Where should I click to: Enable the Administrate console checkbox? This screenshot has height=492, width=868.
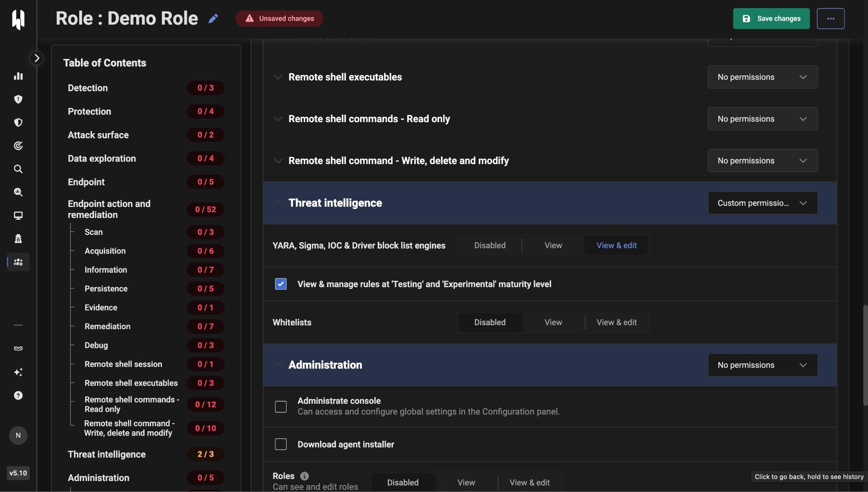[x=281, y=406]
